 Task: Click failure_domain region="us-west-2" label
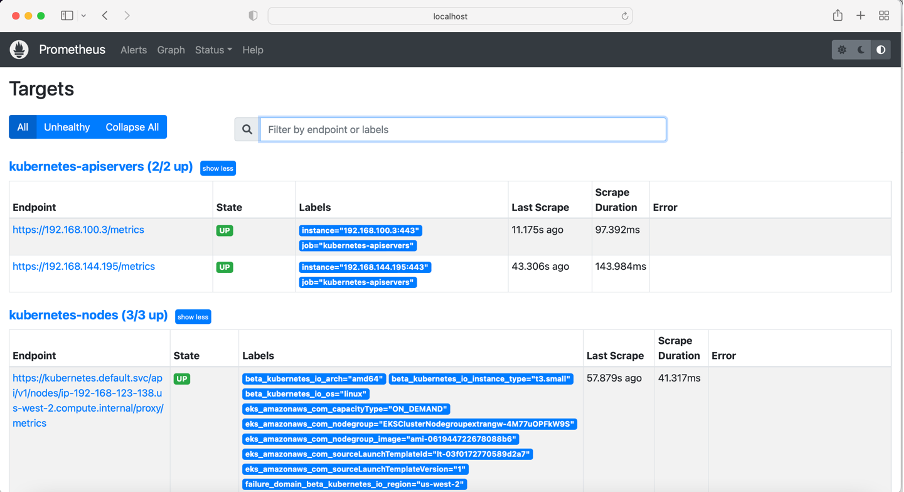tap(354, 484)
